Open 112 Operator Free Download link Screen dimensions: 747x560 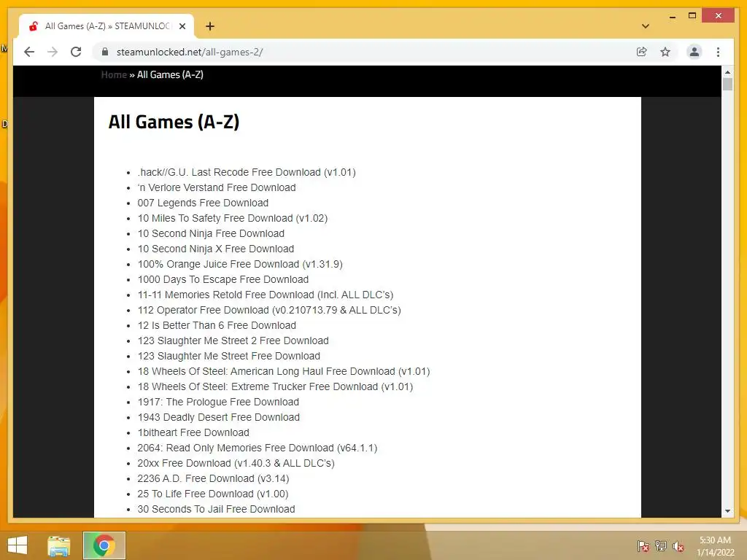click(x=269, y=310)
